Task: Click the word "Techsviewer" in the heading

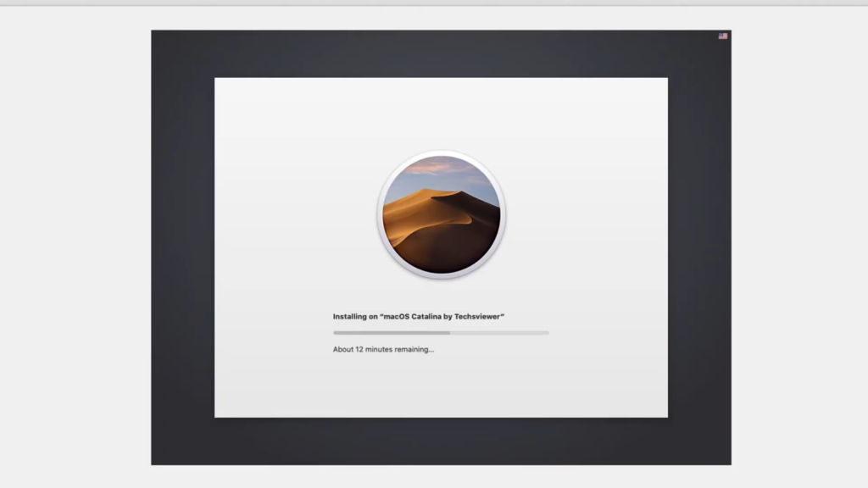Action: tap(478, 317)
